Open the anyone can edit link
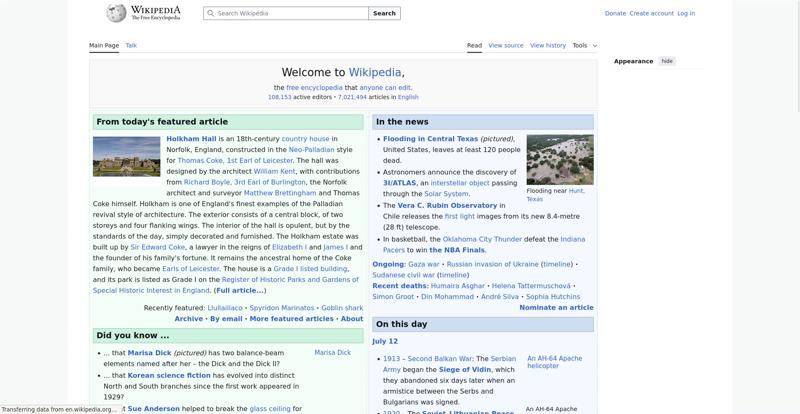The width and height of the screenshot is (800, 414). click(x=385, y=88)
